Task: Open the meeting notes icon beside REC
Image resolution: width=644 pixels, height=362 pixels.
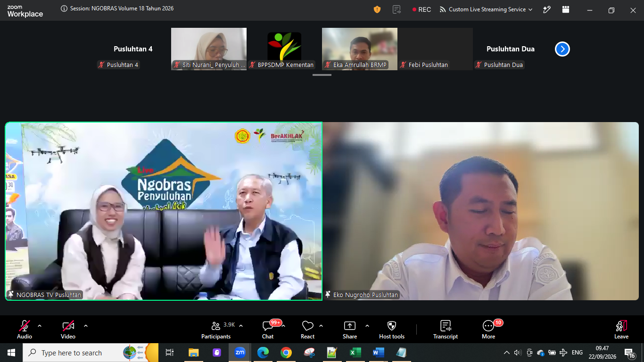Action: (x=397, y=9)
